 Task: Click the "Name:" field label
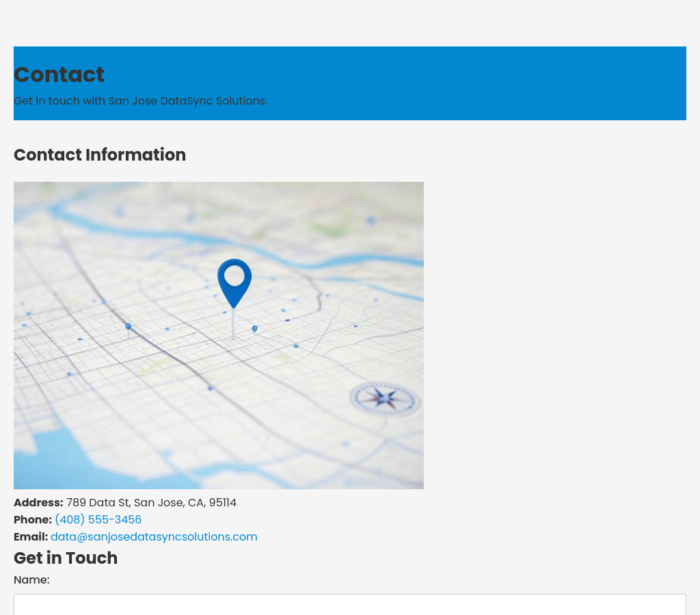click(31, 580)
